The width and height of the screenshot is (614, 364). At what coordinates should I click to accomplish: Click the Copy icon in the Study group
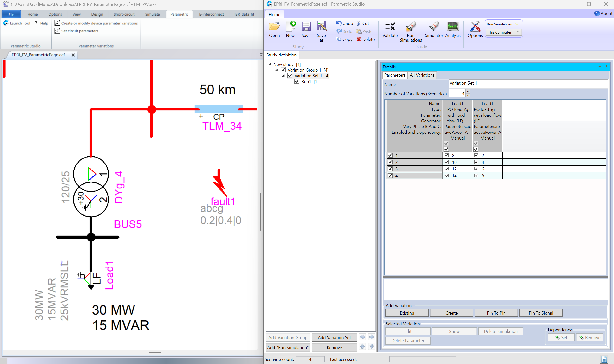point(339,39)
